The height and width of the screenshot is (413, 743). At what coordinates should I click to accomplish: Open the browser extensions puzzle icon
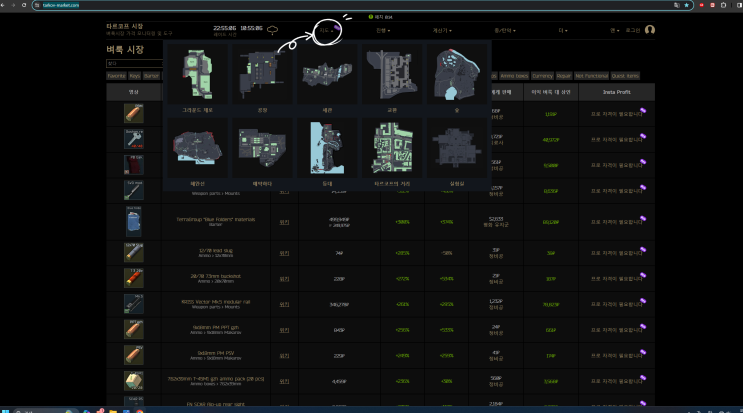tap(723, 5)
